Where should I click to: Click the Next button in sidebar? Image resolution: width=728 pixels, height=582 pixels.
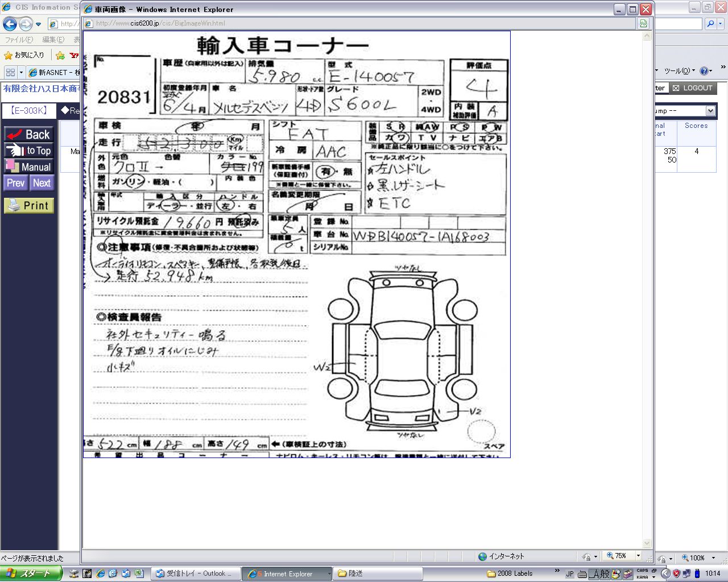click(x=42, y=183)
